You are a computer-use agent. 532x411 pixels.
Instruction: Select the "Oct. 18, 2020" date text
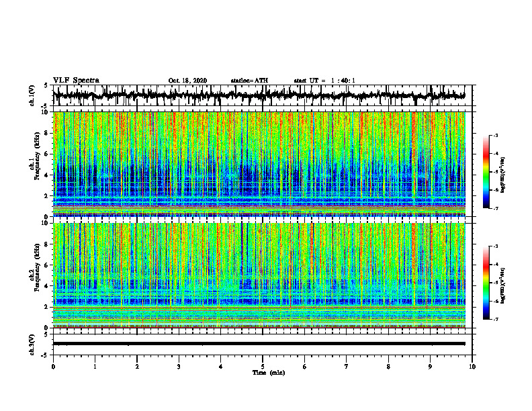pos(187,81)
